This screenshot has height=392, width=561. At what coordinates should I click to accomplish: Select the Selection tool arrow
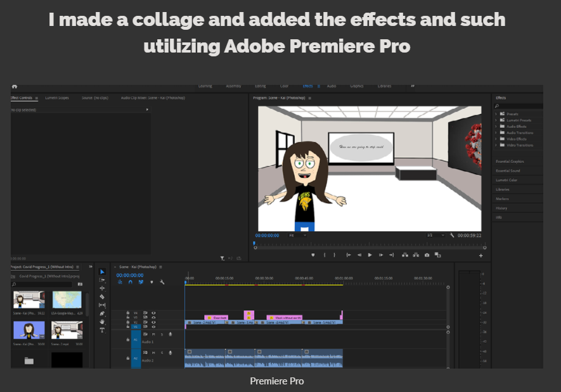tap(102, 272)
